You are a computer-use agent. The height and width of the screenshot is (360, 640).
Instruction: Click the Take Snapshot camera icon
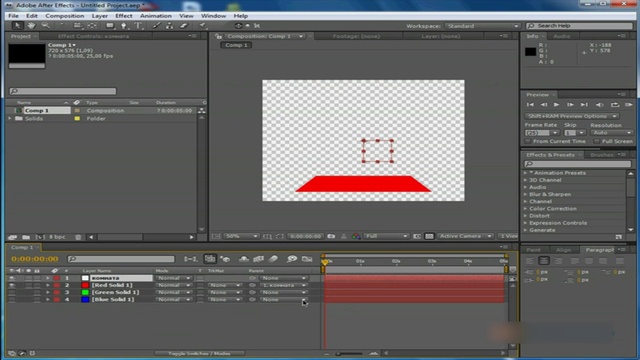(x=331, y=236)
